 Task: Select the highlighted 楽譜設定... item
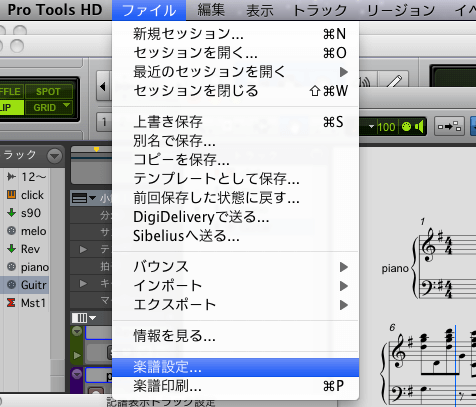235,367
